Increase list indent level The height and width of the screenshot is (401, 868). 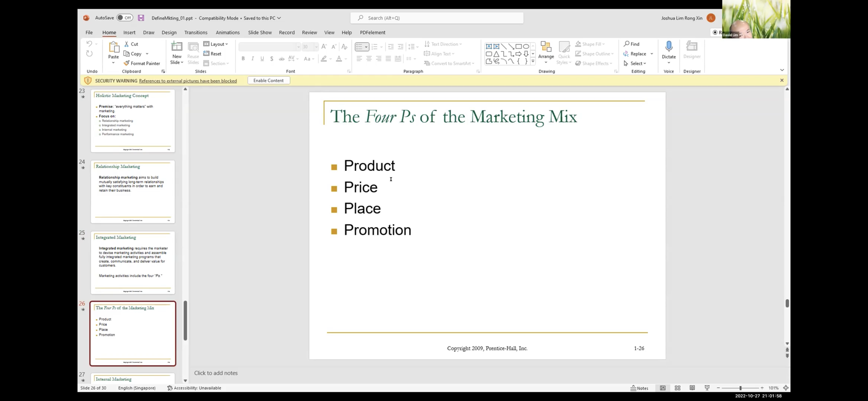pyautogui.click(x=401, y=46)
